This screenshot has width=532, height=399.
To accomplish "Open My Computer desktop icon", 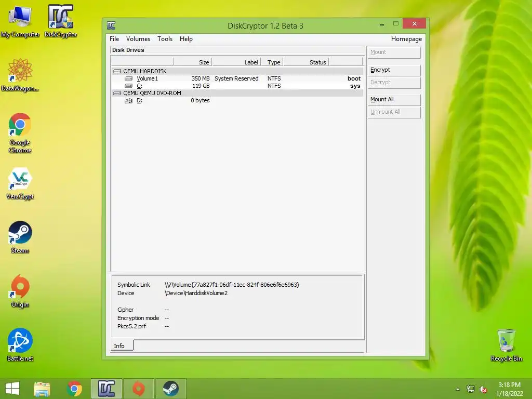I will pos(20,21).
